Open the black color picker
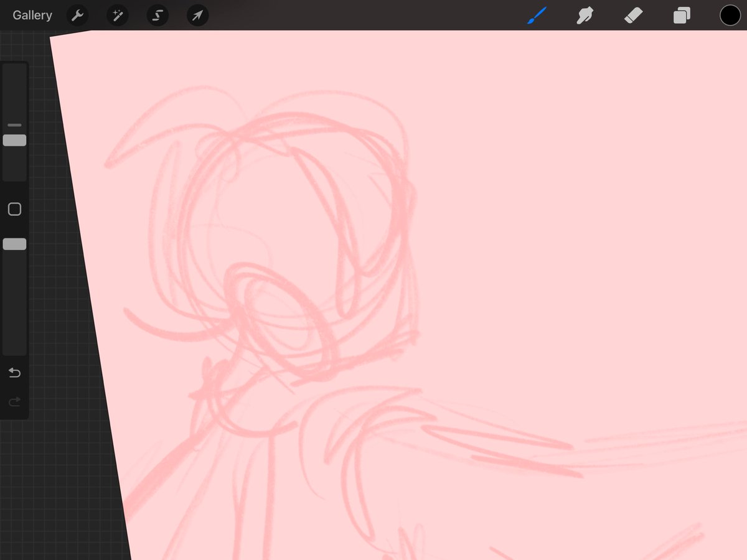747x560 pixels. click(x=730, y=16)
